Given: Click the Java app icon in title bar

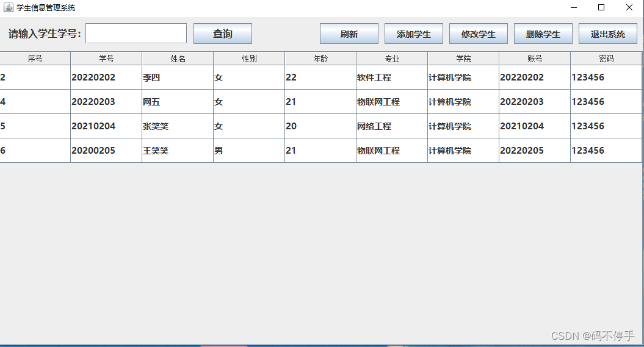Looking at the screenshot, I should (x=8, y=7).
